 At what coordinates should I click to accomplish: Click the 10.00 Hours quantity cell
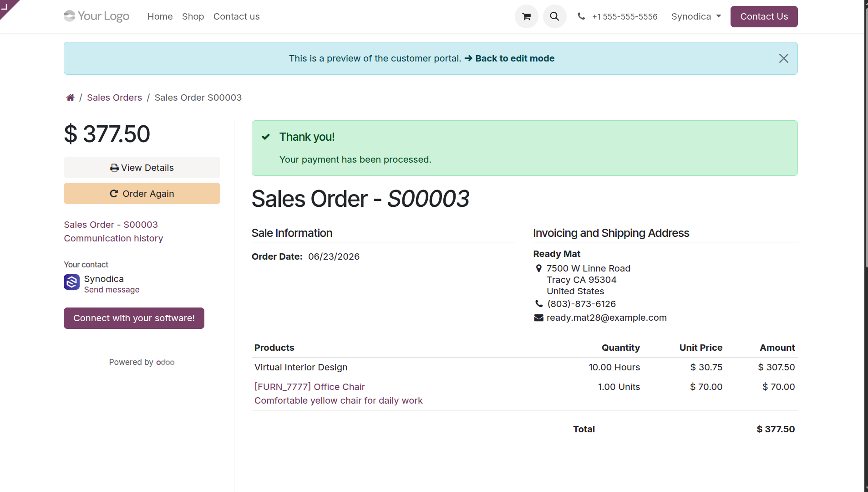coord(614,367)
